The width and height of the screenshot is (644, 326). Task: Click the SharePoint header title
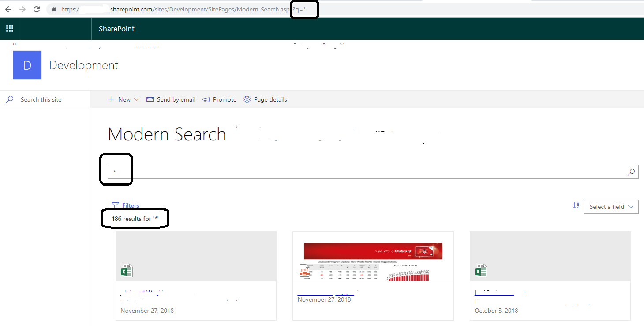coord(116,29)
